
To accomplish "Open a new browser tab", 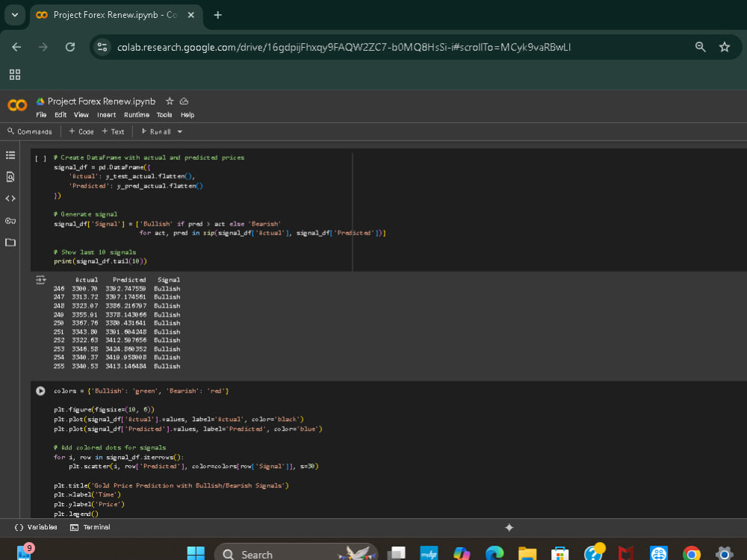I will tap(217, 15).
